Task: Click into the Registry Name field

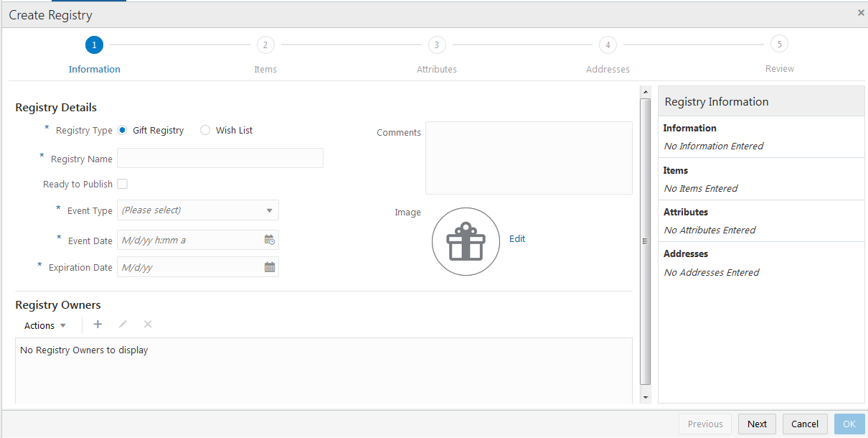Action: tap(220, 158)
